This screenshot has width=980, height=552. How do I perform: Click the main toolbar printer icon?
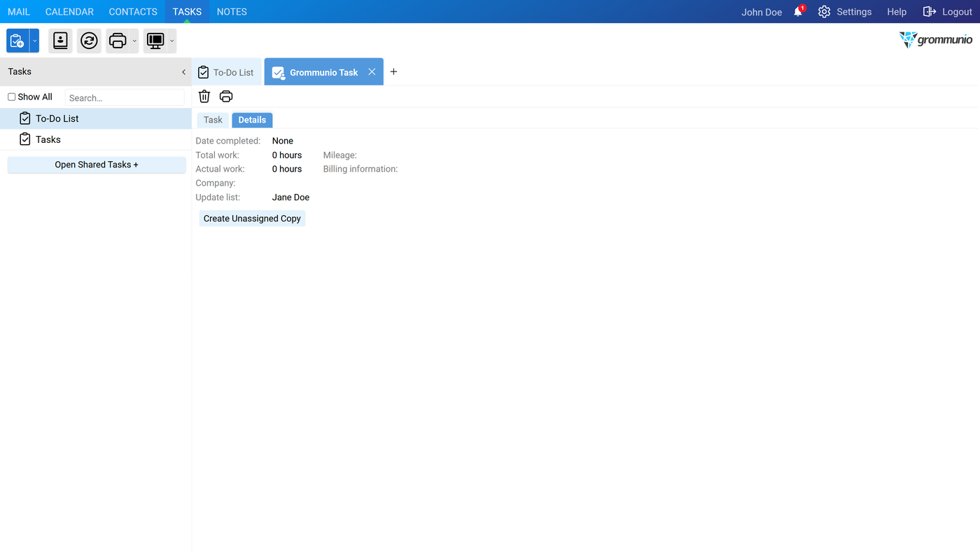point(118,41)
